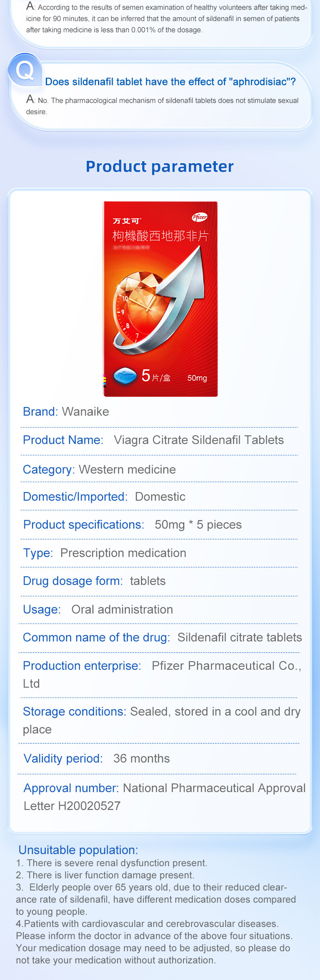Viewport: 320px width, 980px height.
Task: Click the Approval number label
Action: (71, 788)
